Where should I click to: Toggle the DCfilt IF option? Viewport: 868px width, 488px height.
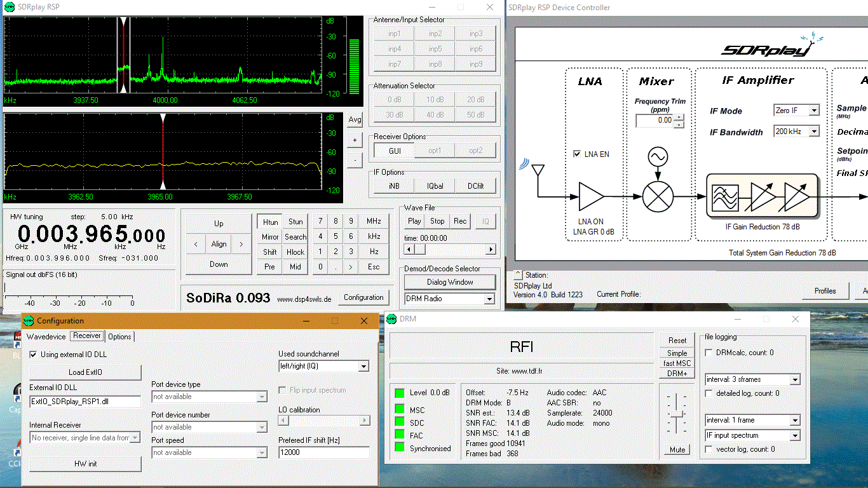[x=476, y=186]
